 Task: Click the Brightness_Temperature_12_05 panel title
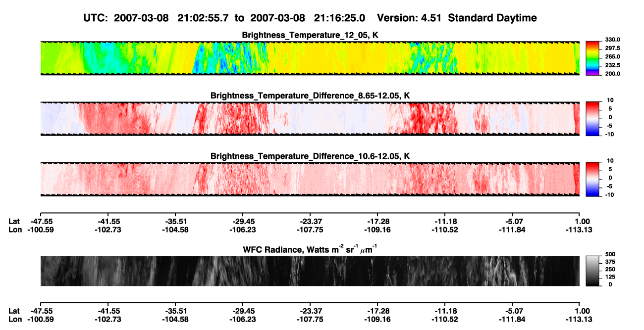310,35
